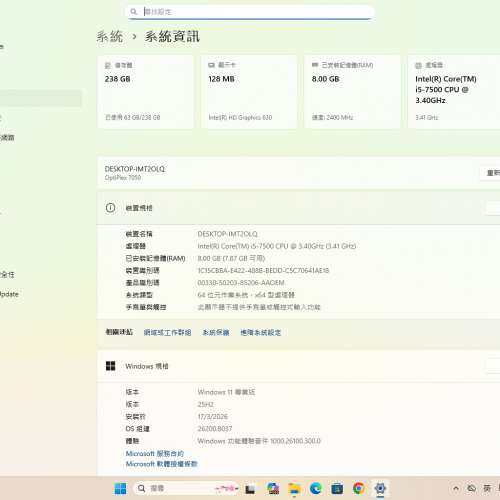Select the install date 17/3/2026
The height and width of the screenshot is (500, 500).
(x=213, y=416)
